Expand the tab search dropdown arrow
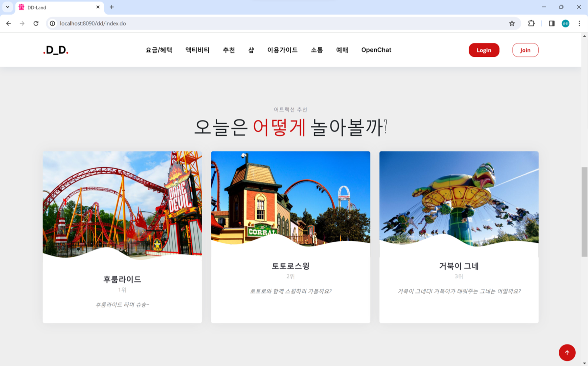Viewport: 588px width, 366px height. (8, 7)
